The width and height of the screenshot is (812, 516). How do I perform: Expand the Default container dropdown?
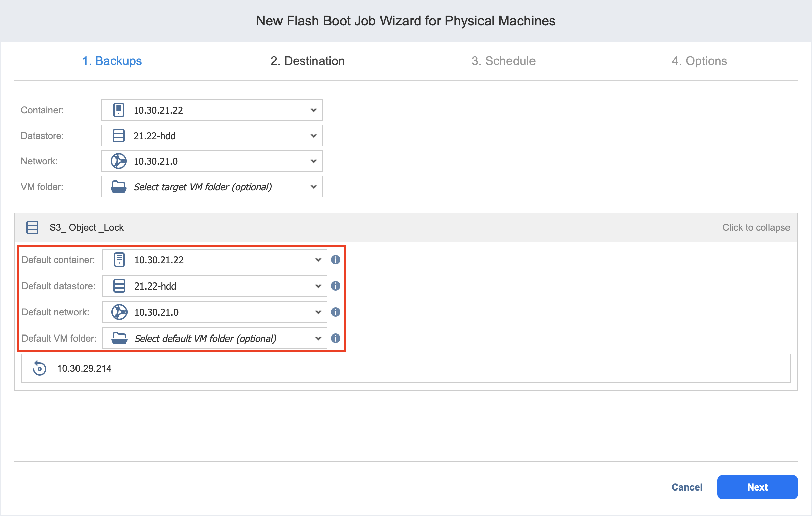318,260
